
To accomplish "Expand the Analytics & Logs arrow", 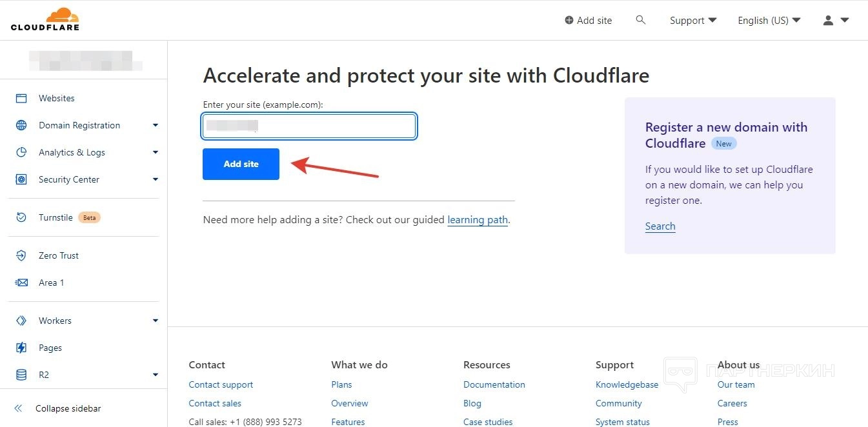I will pyautogui.click(x=156, y=153).
